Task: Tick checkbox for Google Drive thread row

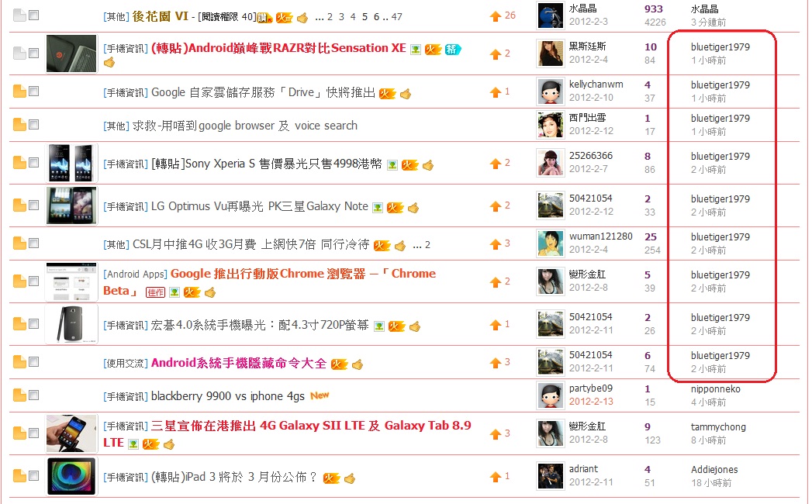Action: point(33,91)
